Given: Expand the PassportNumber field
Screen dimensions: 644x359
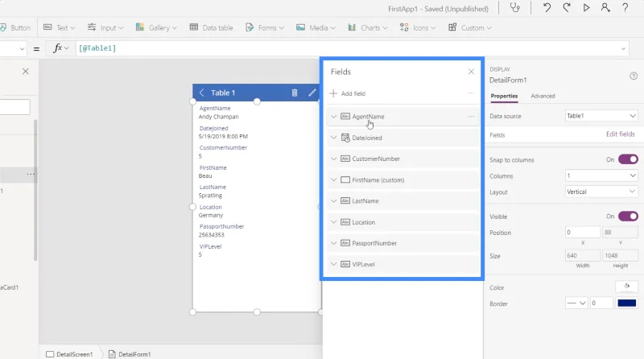Looking at the screenshot, I should (333, 243).
